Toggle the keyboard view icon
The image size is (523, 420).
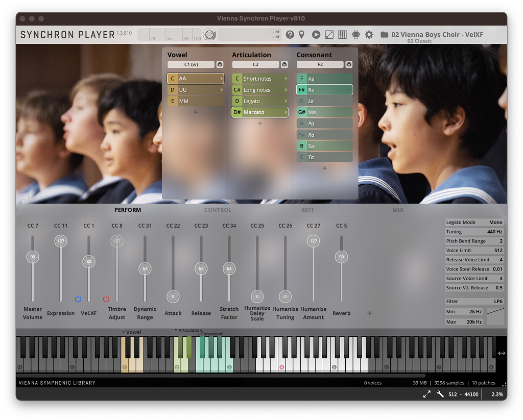point(342,34)
